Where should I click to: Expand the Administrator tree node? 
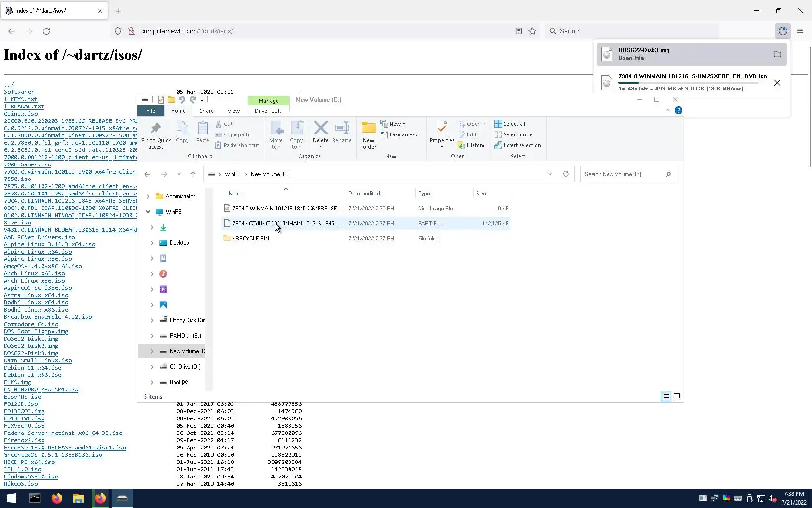coord(148,196)
